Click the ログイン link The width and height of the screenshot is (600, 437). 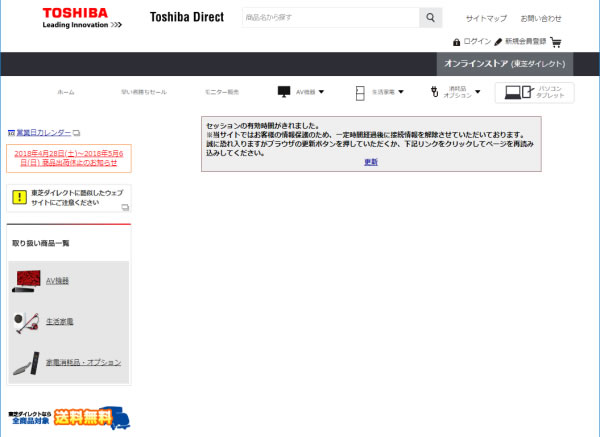(477, 41)
